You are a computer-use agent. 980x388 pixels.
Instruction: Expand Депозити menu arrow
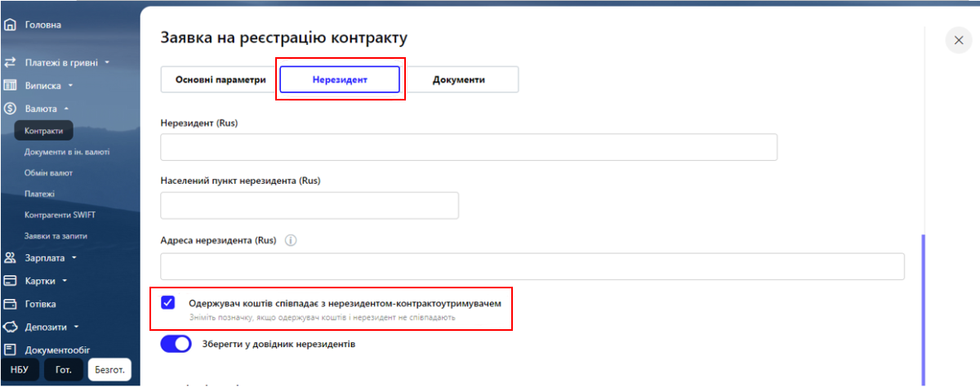(75, 328)
